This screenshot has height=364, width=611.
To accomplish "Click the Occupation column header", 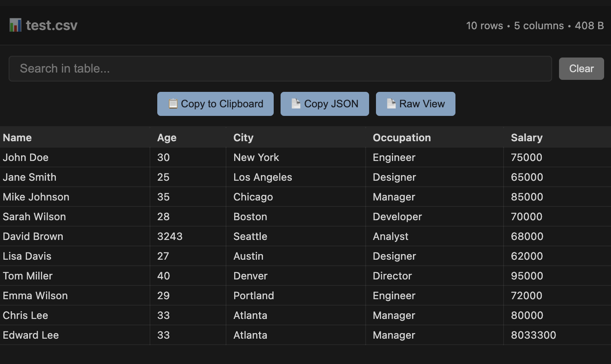I will [x=401, y=138].
